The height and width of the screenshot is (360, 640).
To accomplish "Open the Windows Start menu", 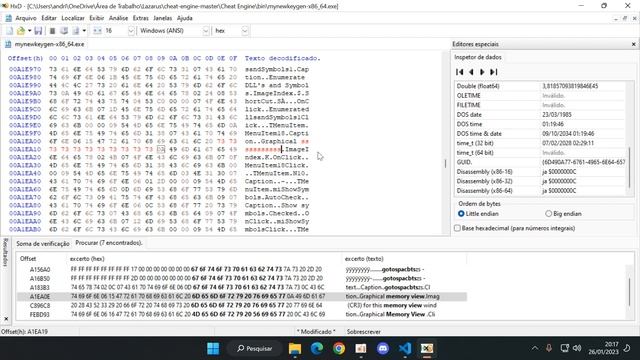I will tap(213, 349).
